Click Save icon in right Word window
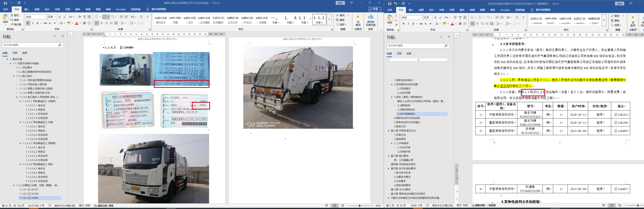This screenshot has width=644, height=209. (x=390, y=4)
